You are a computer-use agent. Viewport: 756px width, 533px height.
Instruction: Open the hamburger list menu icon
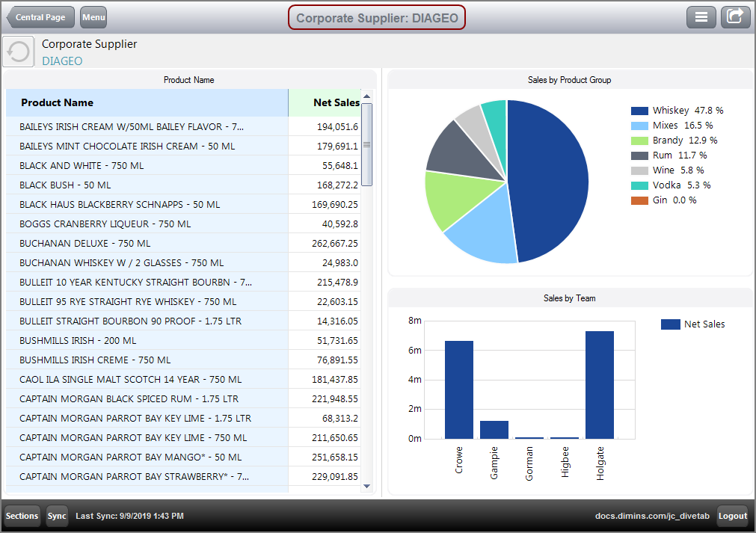tap(701, 17)
